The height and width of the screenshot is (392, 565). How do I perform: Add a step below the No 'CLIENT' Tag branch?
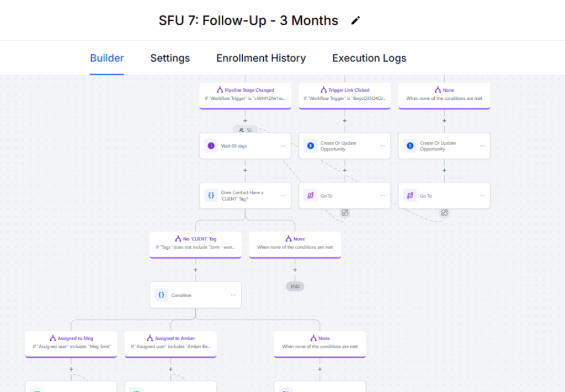point(195,270)
